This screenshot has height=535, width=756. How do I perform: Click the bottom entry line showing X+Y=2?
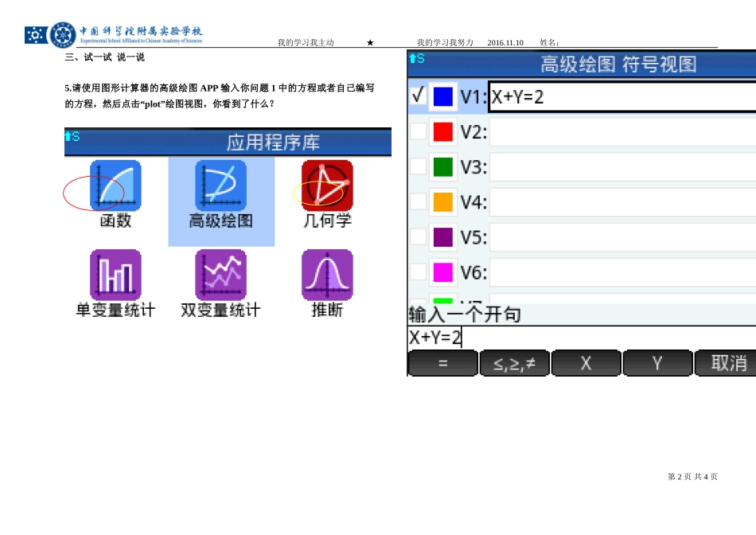point(582,338)
